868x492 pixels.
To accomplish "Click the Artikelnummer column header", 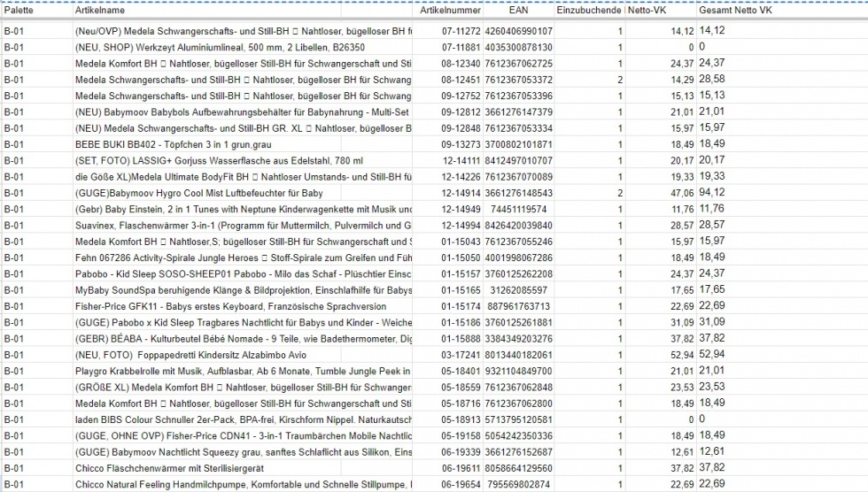I will click(450, 10).
